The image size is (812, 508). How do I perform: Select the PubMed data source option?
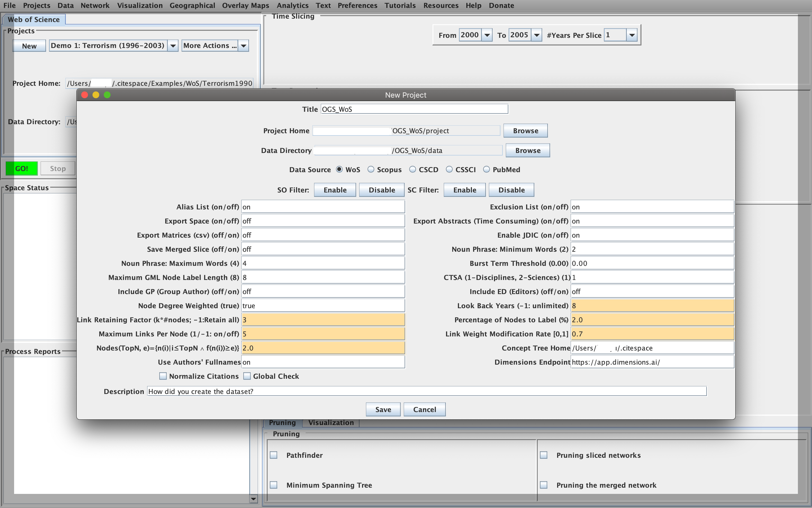point(487,170)
